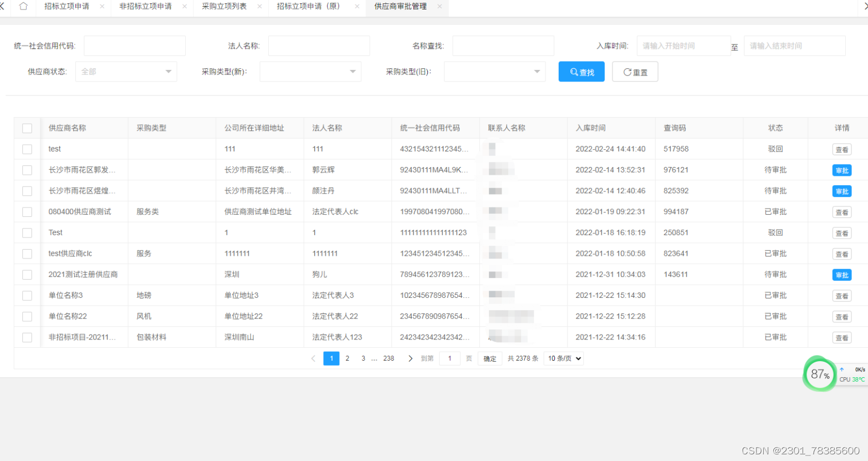Viewport: 868px width, 461px height.
Task: Click the next-page chevron in pagination
Action: (411, 358)
